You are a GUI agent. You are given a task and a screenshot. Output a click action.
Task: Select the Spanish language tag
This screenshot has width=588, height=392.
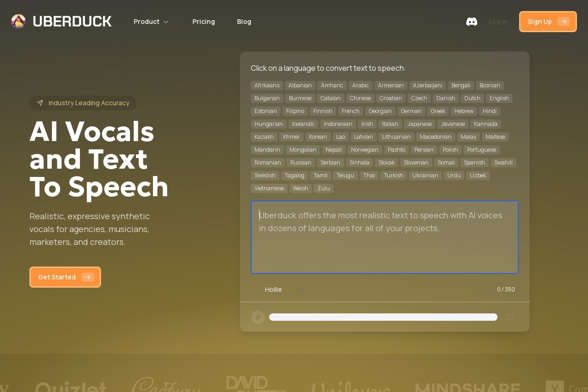(x=475, y=163)
